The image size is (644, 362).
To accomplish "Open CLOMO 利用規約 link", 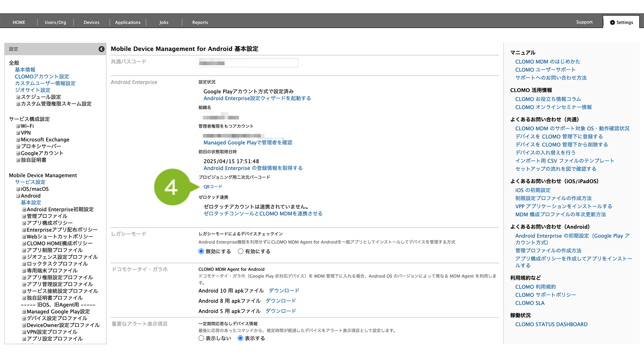I will point(535,287).
